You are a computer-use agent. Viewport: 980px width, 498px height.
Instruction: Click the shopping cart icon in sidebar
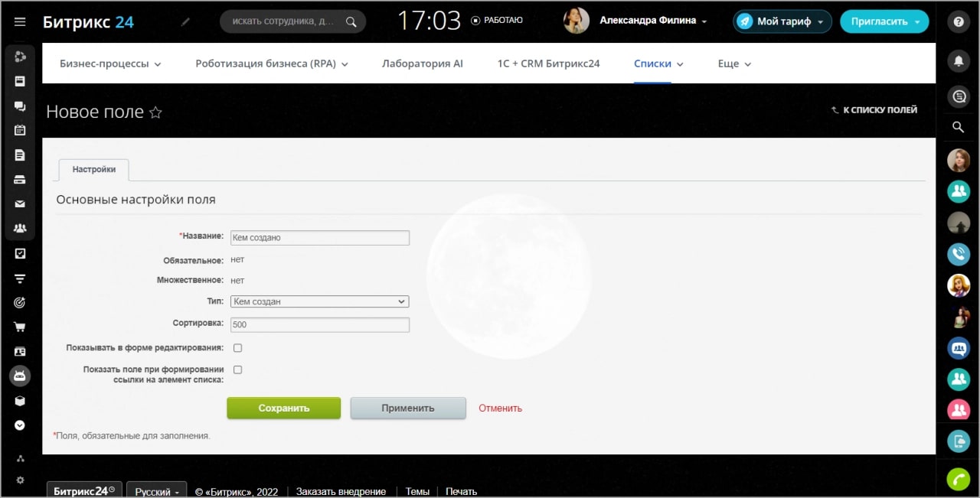(20, 327)
